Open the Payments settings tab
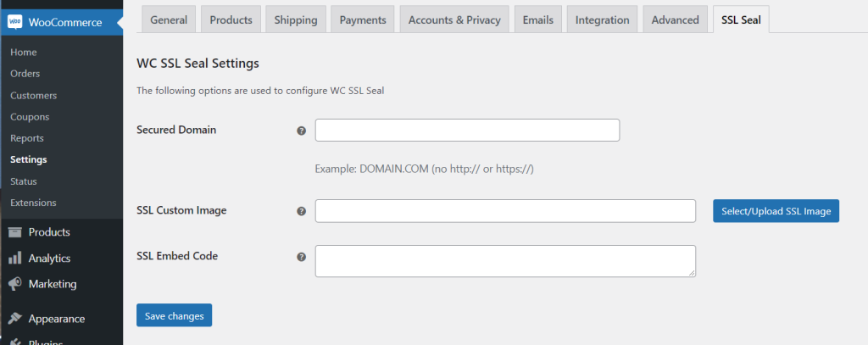Image resolution: width=868 pixels, height=345 pixels. coord(363,20)
